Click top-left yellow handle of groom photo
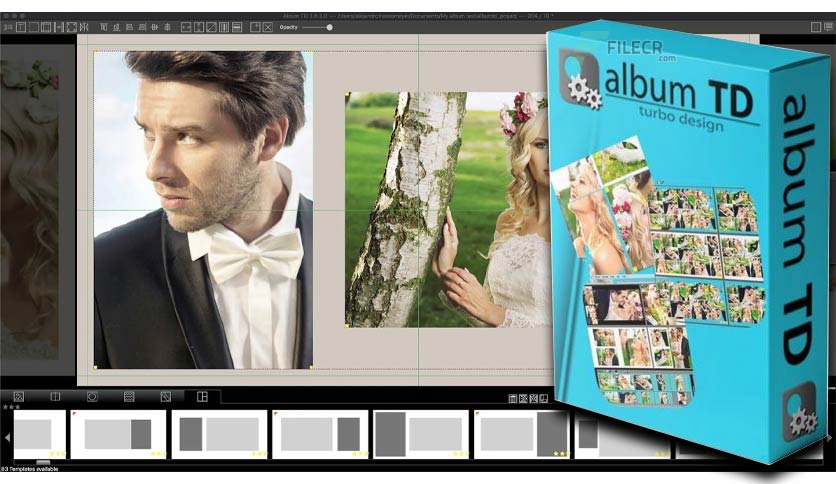Viewport: 836px width, 484px height. tap(95, 53)
